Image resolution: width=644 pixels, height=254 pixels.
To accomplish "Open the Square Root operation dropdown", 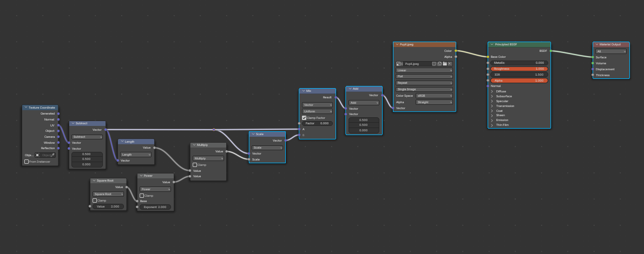I will [108, 194].
